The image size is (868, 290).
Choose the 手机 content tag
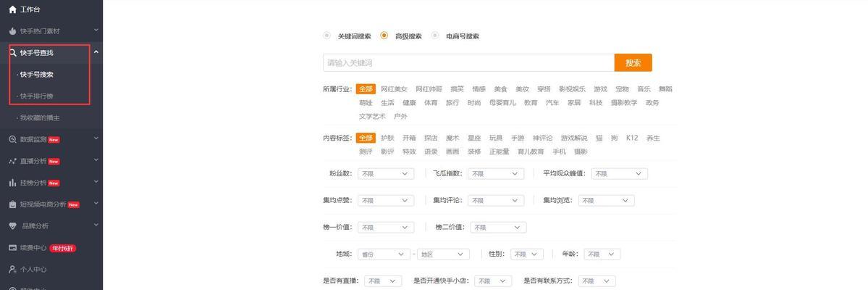559,152
